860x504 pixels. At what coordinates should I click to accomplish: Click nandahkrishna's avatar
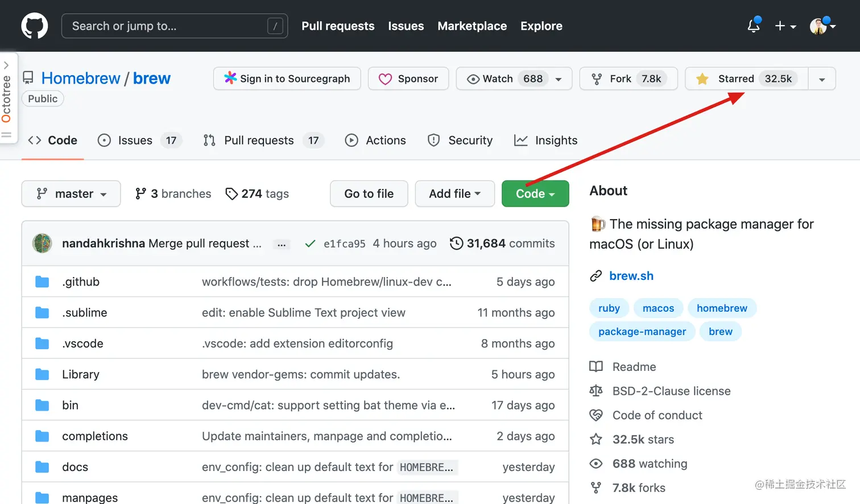click(42, 243)
